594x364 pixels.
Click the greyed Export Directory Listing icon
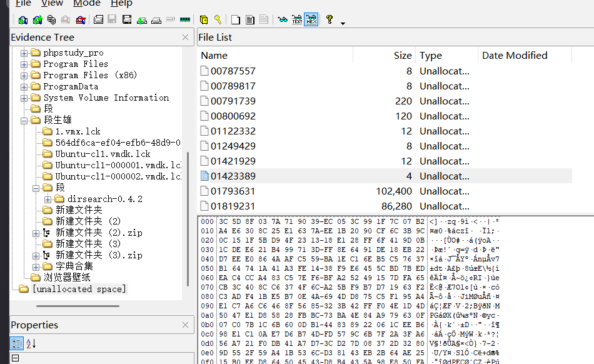pos(264,19)
